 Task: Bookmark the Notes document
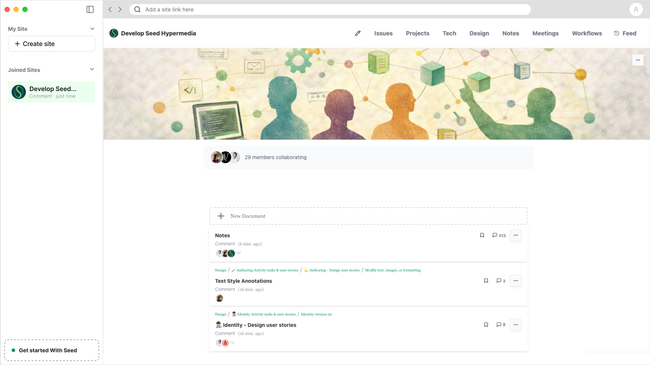pos(482,235)
